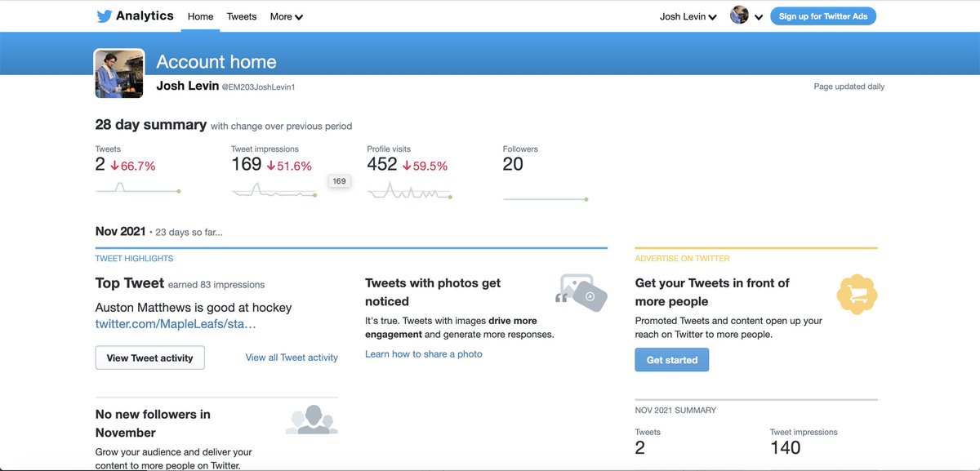
Task: Click the 66.7% tweets change value
Action: click(133, 166)
